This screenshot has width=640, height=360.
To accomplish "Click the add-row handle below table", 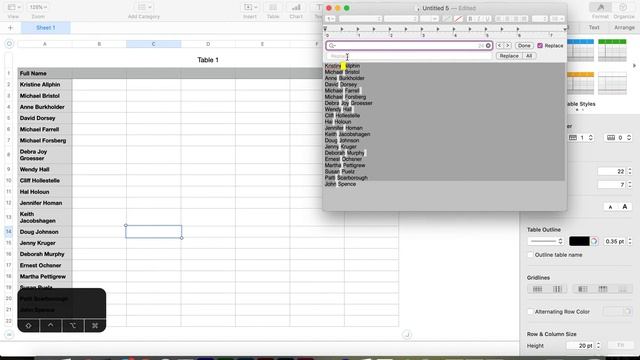I will click(9, 334).
